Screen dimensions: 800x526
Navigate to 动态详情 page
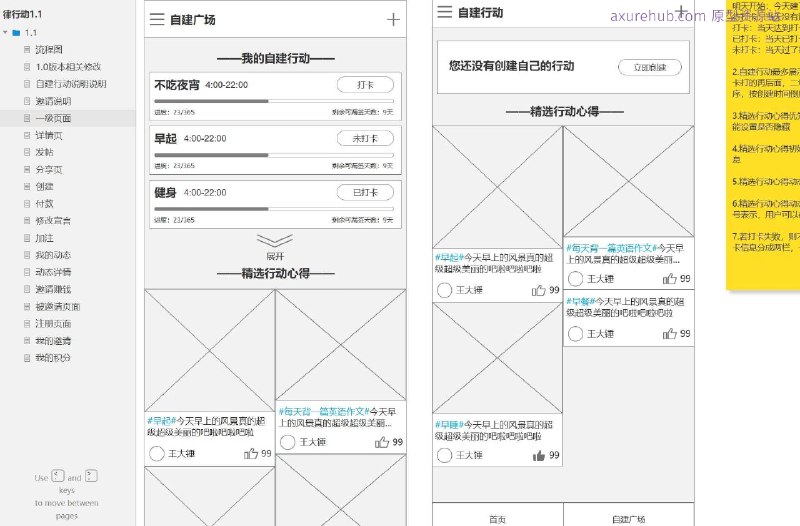point(53,272)
